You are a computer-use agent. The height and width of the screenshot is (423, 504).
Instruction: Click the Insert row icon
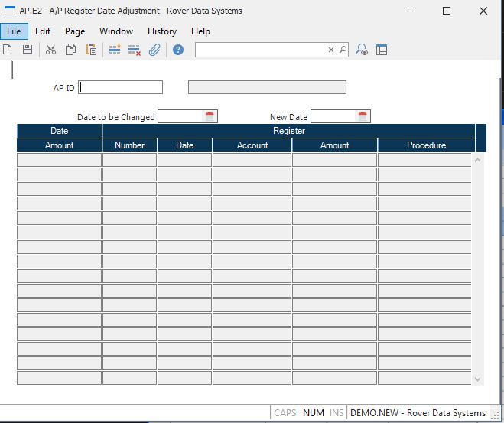115,50
